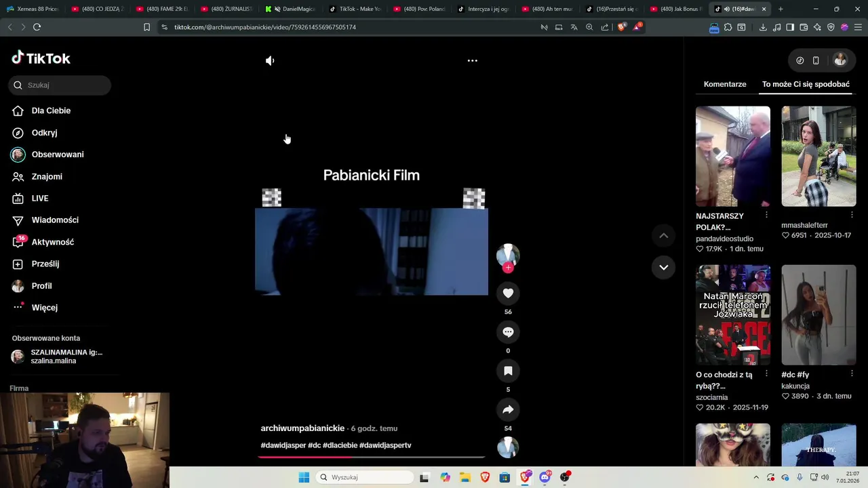Open new browser tab with plus

(781, 9)
